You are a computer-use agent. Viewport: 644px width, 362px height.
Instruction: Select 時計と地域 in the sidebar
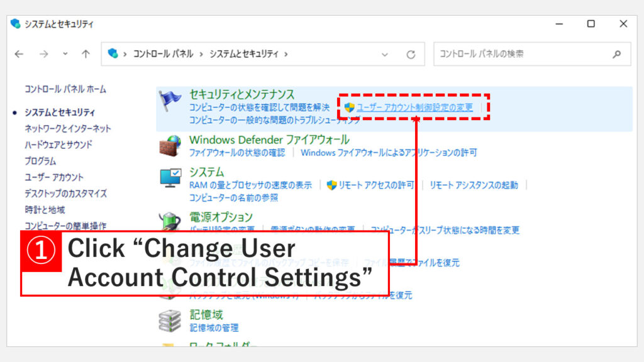click(x=45, y=210)
